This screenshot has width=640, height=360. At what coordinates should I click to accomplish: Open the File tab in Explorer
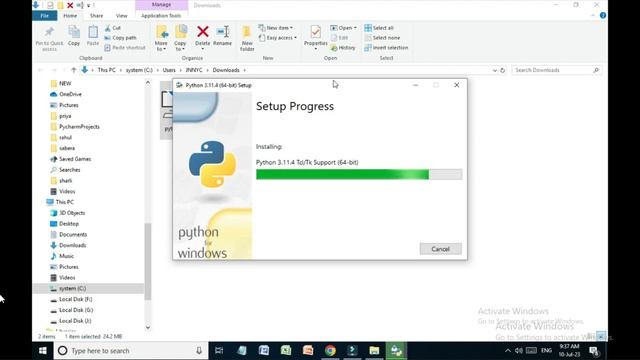point(44,16)
